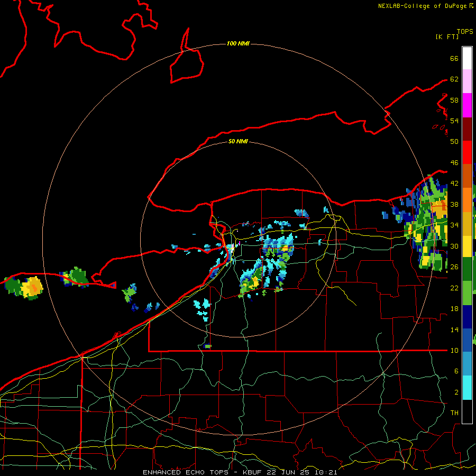Click the light pink legend swatch

(467, 81)
